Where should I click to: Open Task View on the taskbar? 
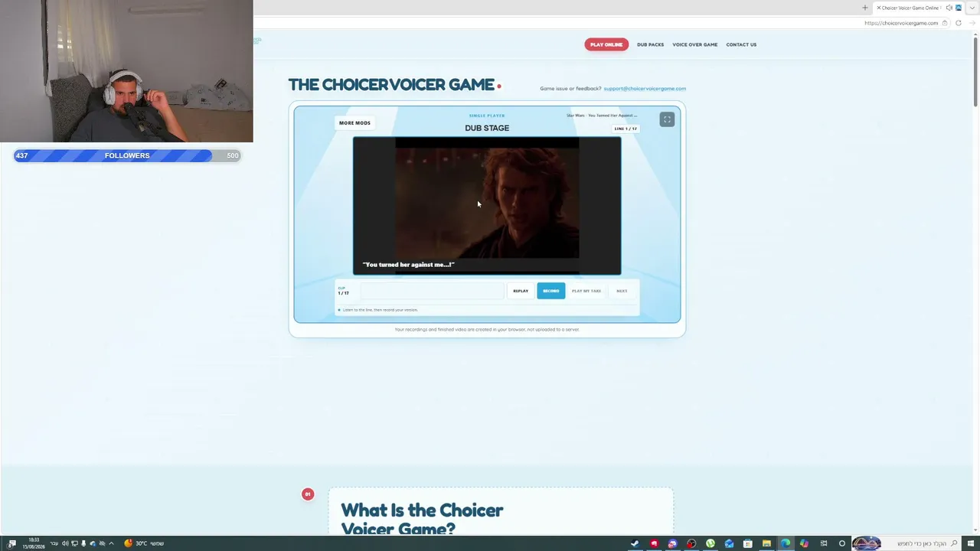pyautogui.click(x=824, y=543)
